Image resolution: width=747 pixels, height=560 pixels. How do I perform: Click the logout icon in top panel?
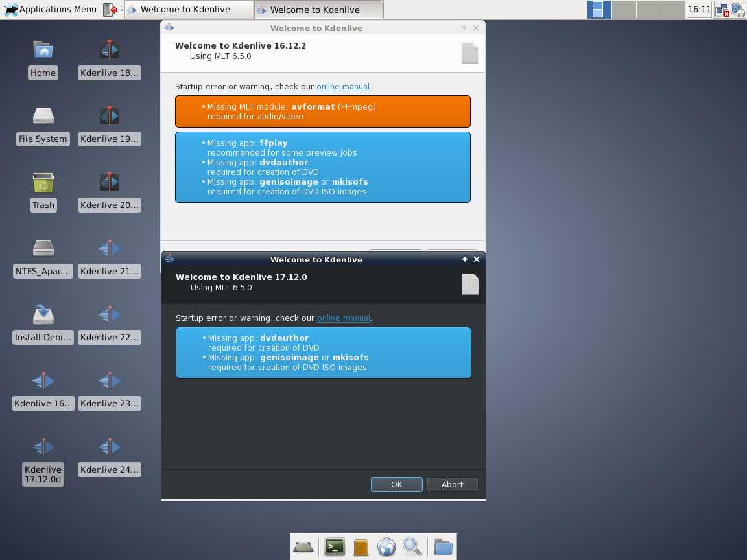click(x=110, y=10)
